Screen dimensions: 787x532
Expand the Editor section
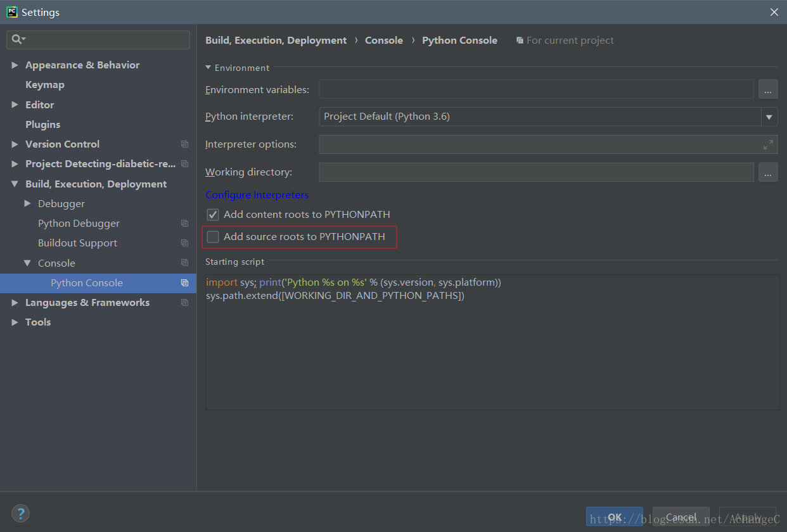(x=15, y=104)
